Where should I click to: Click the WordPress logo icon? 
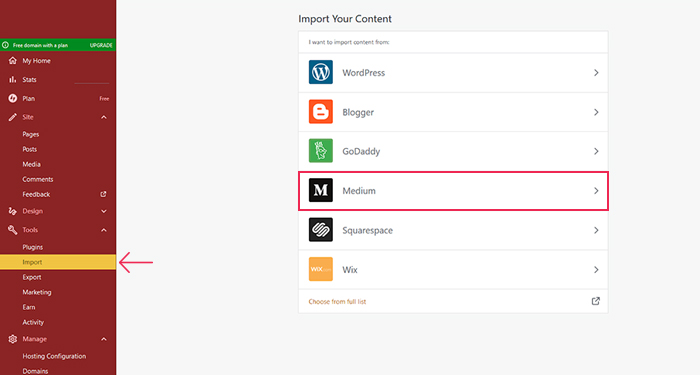coord(321,72)
